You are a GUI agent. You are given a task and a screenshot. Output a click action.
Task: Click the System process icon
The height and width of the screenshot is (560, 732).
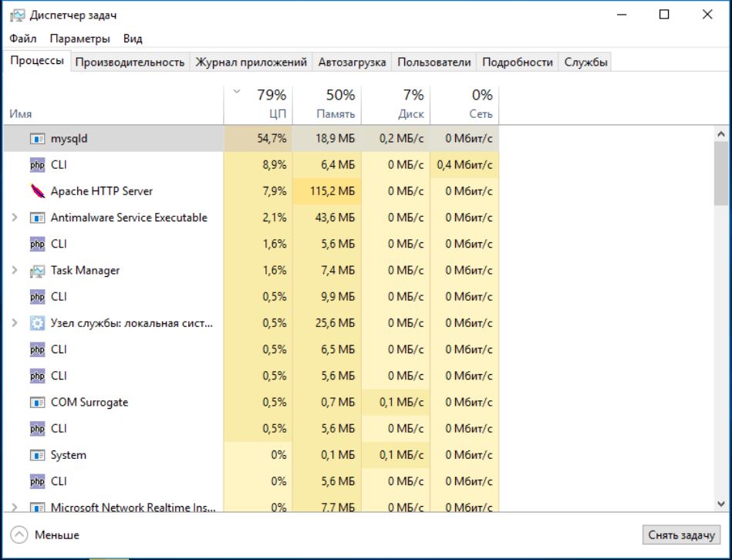pyautogui.click(x=37, y=455)
